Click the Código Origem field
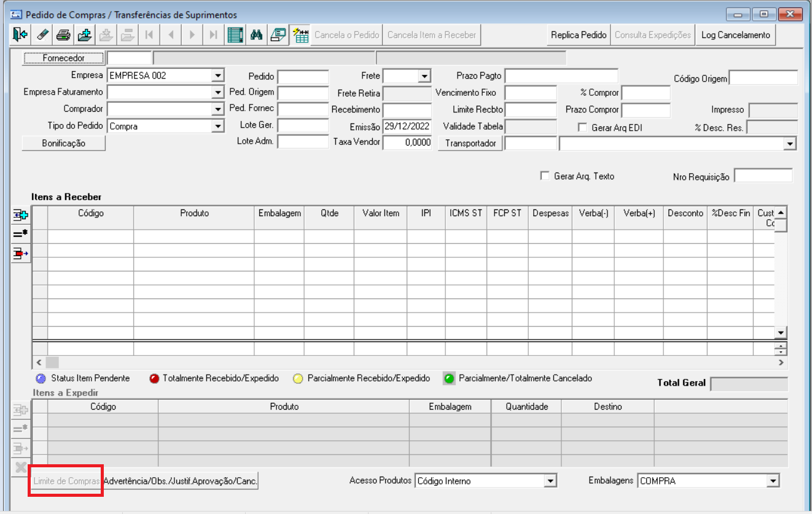Viewport: 812px width, 514px height. 763,78
